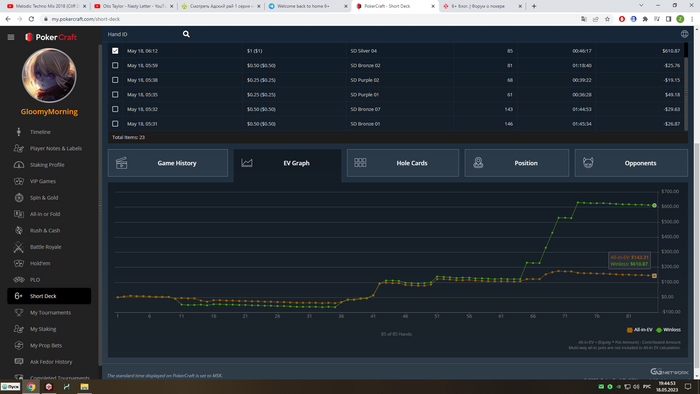The width and height of the screenshot is (700, 394).
Task: Open VIP Games in sidebar
Action: click(x=43, y=181)
